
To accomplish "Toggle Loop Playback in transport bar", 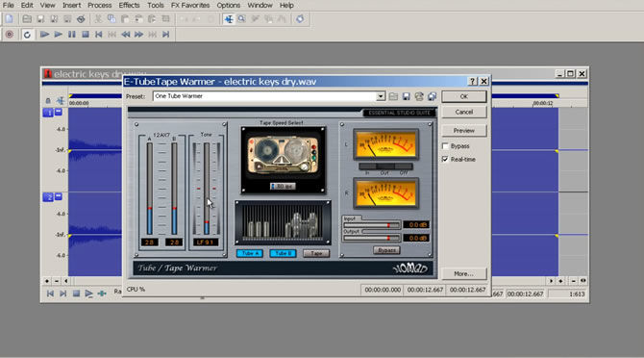I will [27, 35].
